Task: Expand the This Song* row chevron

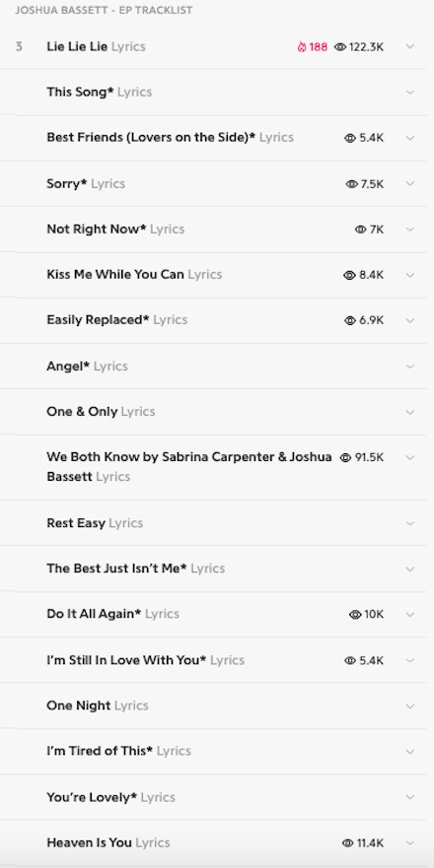Action: click(x=410, y=93)
